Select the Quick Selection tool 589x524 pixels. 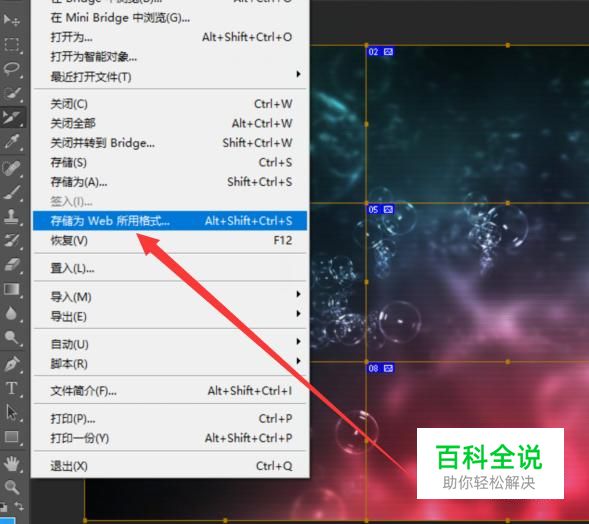coord(12,93)
